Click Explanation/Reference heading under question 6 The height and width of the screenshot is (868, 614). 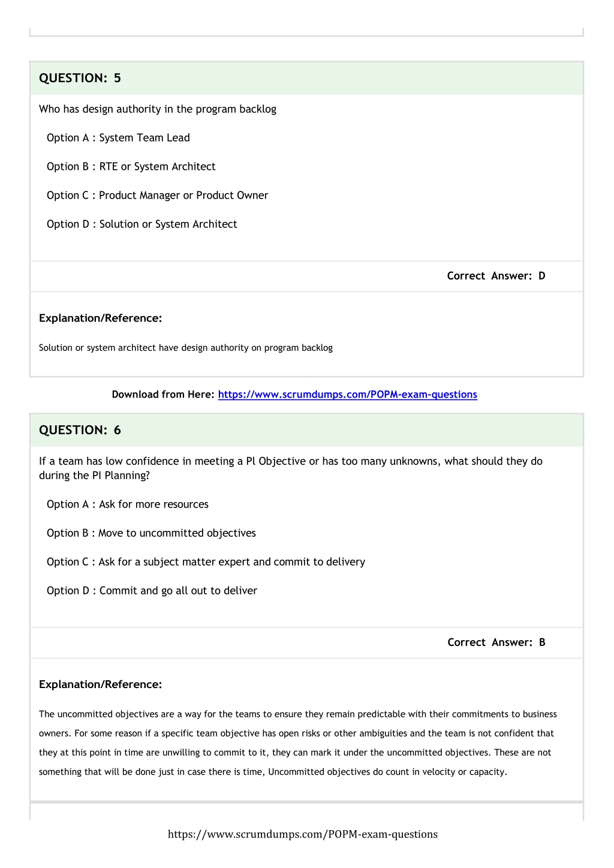click(101, 685)
